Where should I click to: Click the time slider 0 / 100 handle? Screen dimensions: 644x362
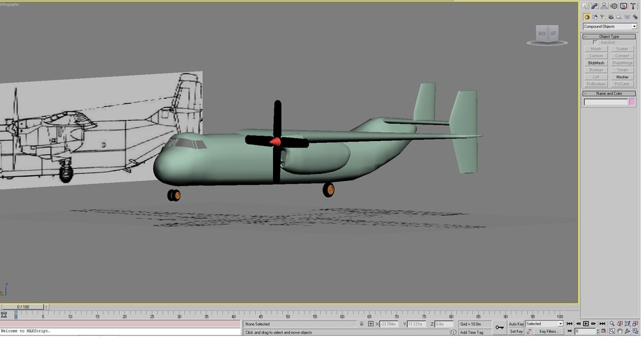pyautogui.click(x=23, y=307)
